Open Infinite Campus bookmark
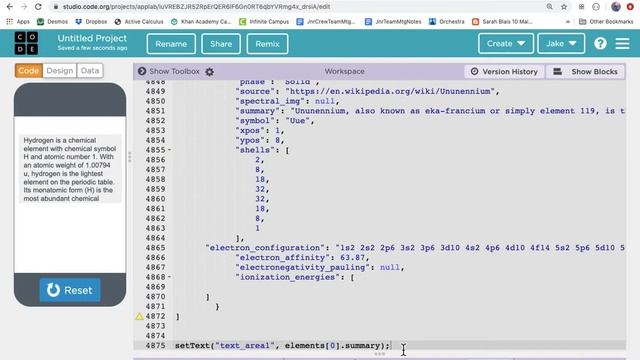640x360 pixels. click(264, 22)
